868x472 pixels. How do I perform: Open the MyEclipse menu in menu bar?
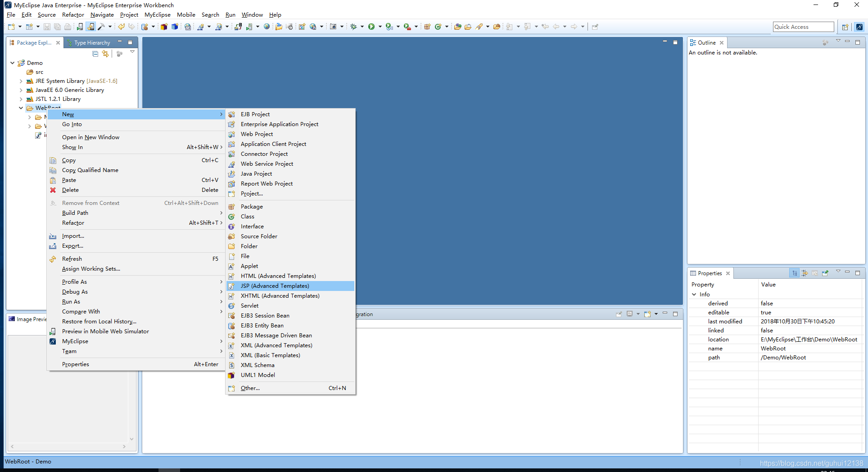(158, 15)
